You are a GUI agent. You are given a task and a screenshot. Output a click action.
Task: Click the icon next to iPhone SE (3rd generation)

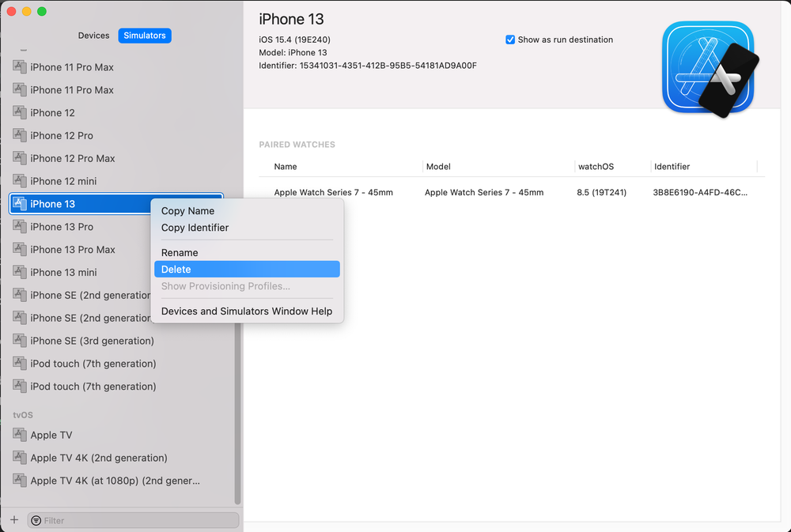(20, 341)
